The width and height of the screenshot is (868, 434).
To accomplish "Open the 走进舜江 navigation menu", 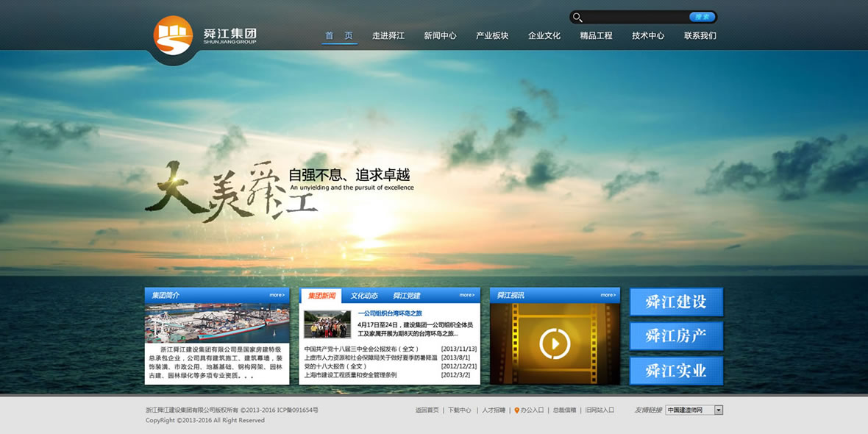I will [x=388, y=35].
